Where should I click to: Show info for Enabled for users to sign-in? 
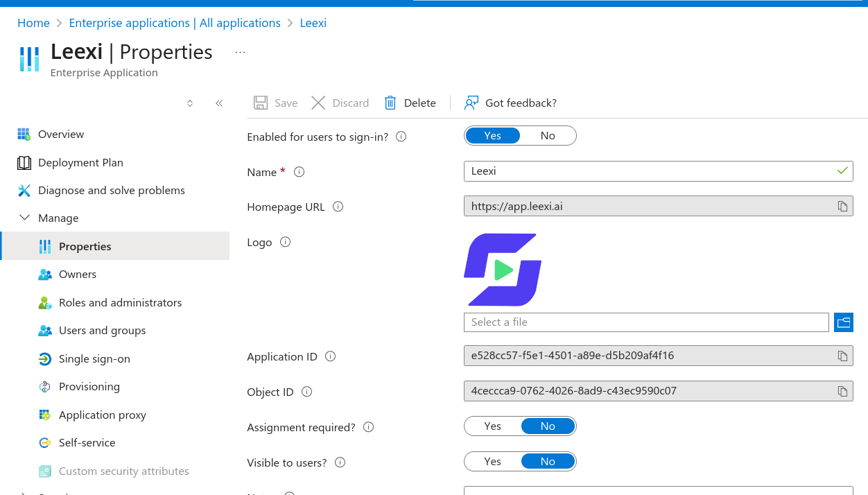(x=401, y=137)
